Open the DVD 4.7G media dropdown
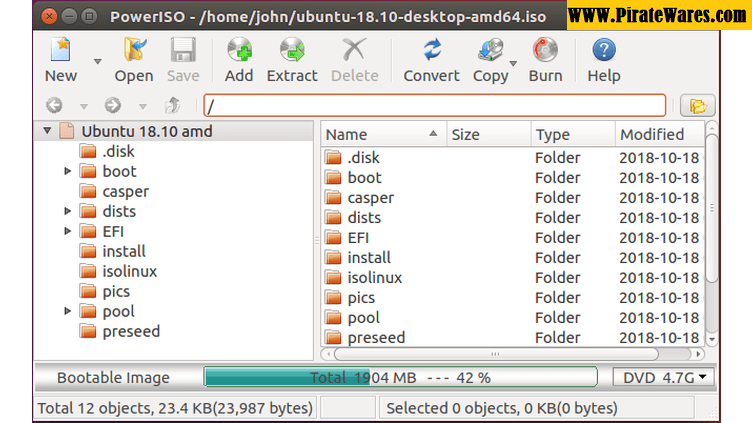Screen dimensions: 752x423 tap(664, 377)
